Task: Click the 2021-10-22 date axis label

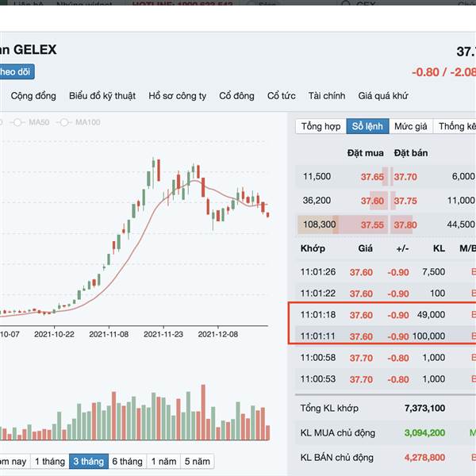Action: pyautogui.click(x=54, y=335)
